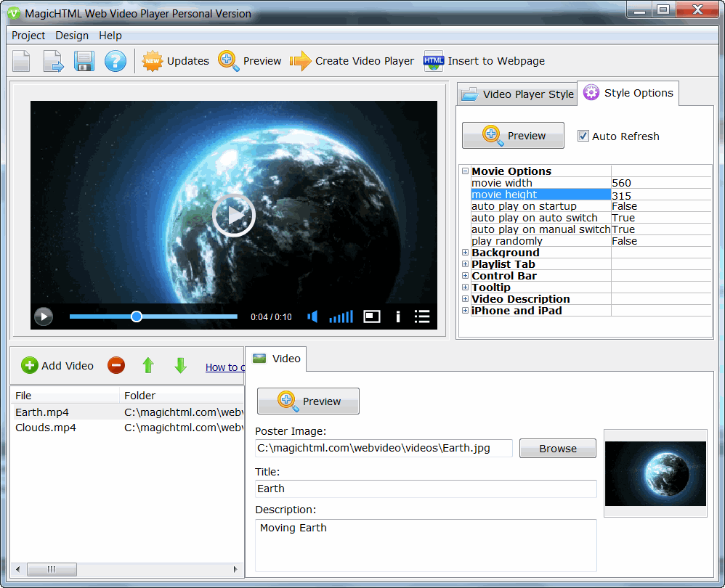Toggle the Auto Refresh checkbox
This screenshot has width=725, height=588.
pos(583,136)
